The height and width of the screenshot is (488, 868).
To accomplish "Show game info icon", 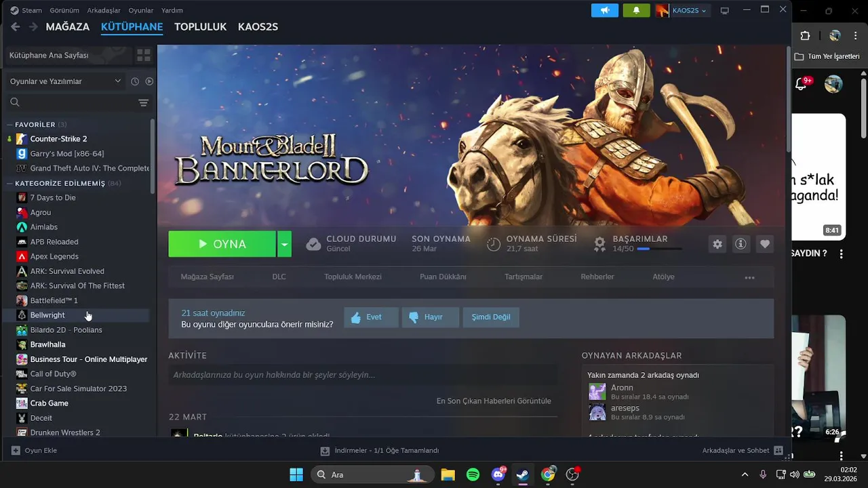I will pyautogui.click(x=741, y=244).
